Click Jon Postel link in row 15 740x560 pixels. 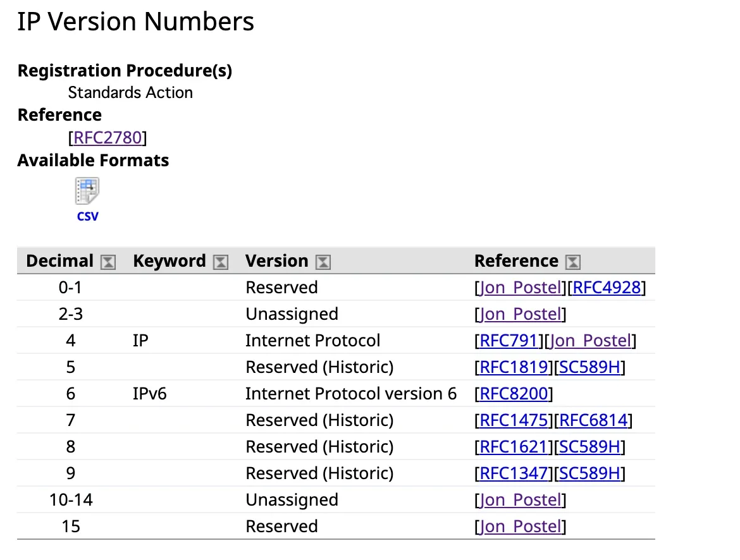click(520, 527)
